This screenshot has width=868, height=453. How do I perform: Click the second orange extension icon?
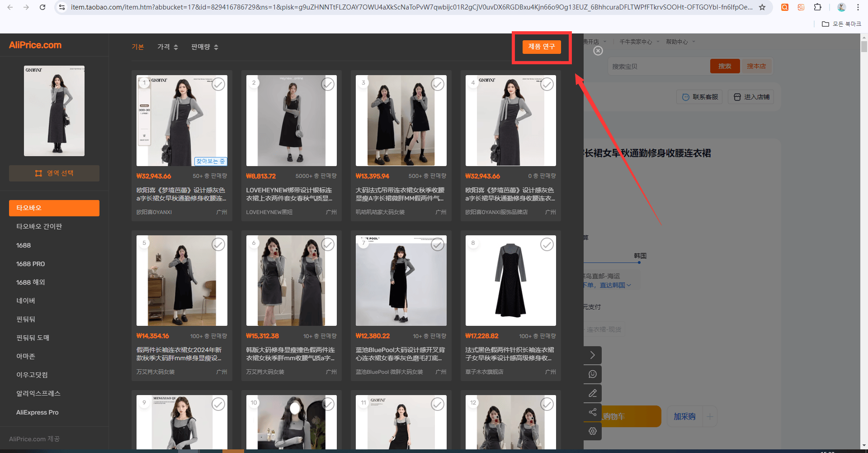(801, 7)
